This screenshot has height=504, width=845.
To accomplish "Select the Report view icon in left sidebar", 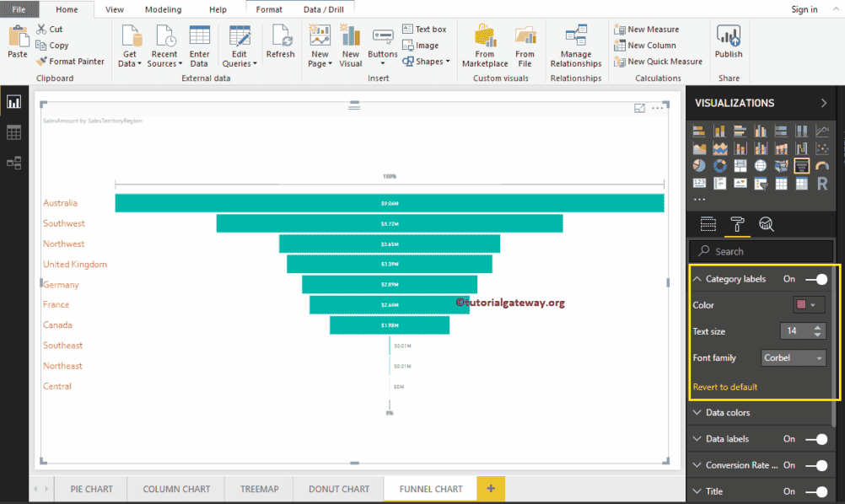I will coord(13,101).
